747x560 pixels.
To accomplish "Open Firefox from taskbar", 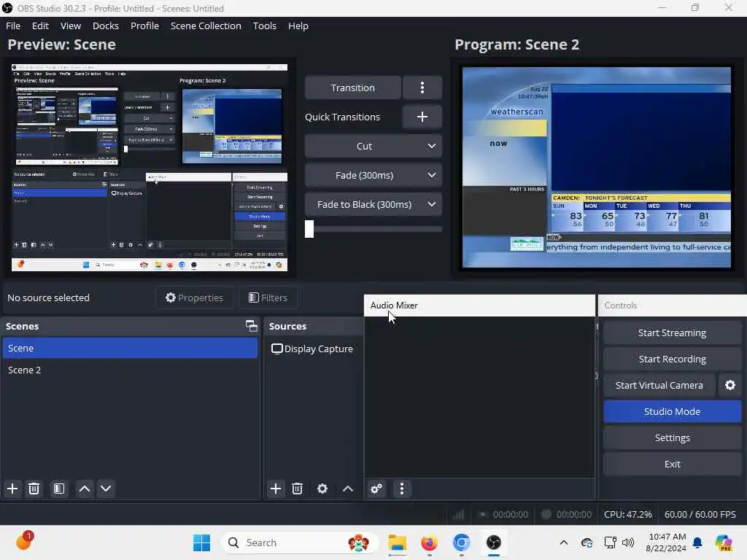I will click(429, 542).
